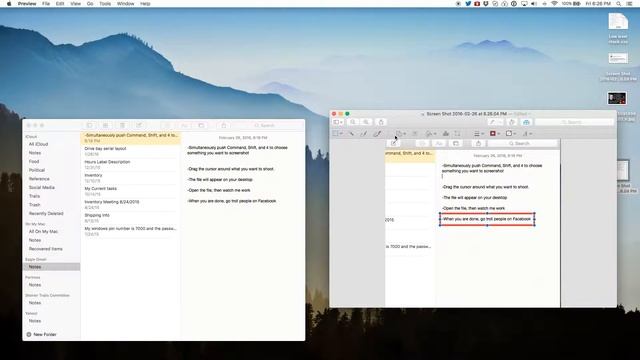Open highlight color dropdown arrow in Preview
640x360 pixels.
[500, 122]
